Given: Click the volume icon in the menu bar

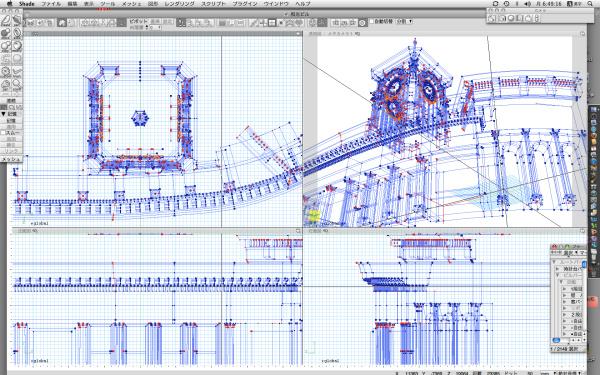Looking at the screenshot, I should click(x=527, y=3).
